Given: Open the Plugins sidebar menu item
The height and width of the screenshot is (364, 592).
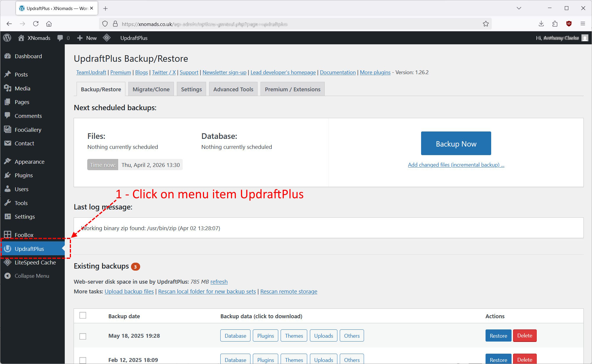Looking at the screenshot, I should (24, 175).
